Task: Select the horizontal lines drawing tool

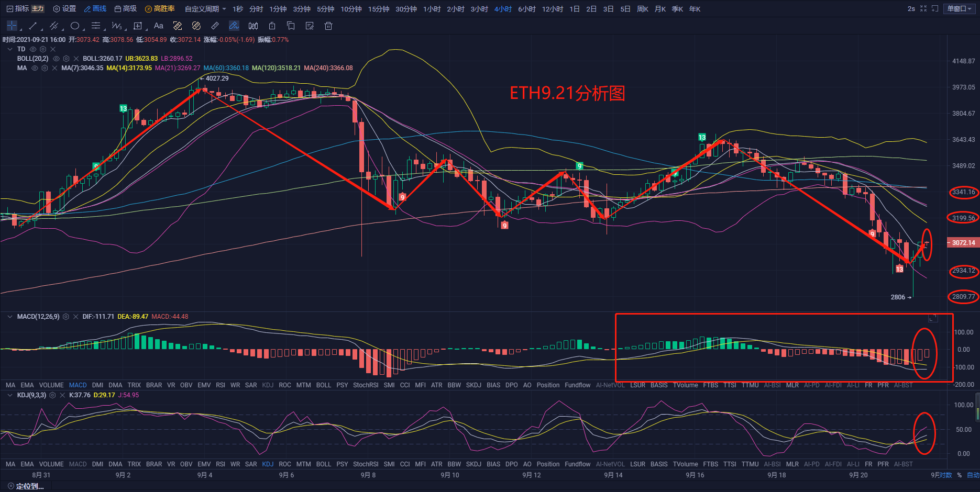Action: (95, 26)
